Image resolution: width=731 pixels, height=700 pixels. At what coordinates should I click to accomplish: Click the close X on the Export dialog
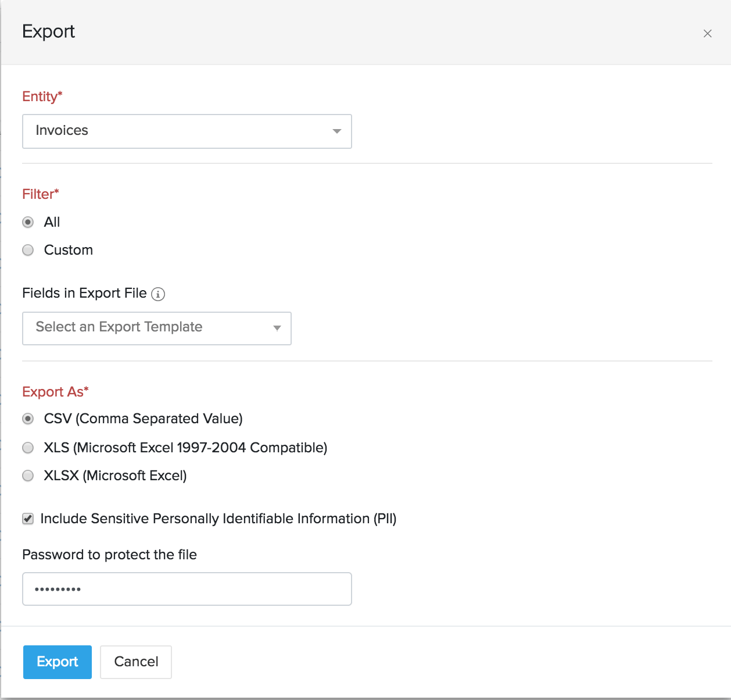[708, 33]
